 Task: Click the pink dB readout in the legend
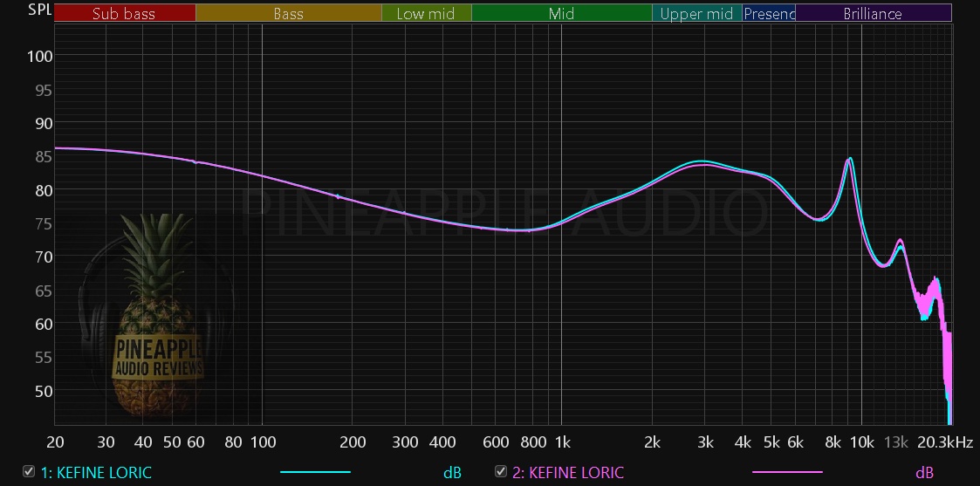click(924, 473)
